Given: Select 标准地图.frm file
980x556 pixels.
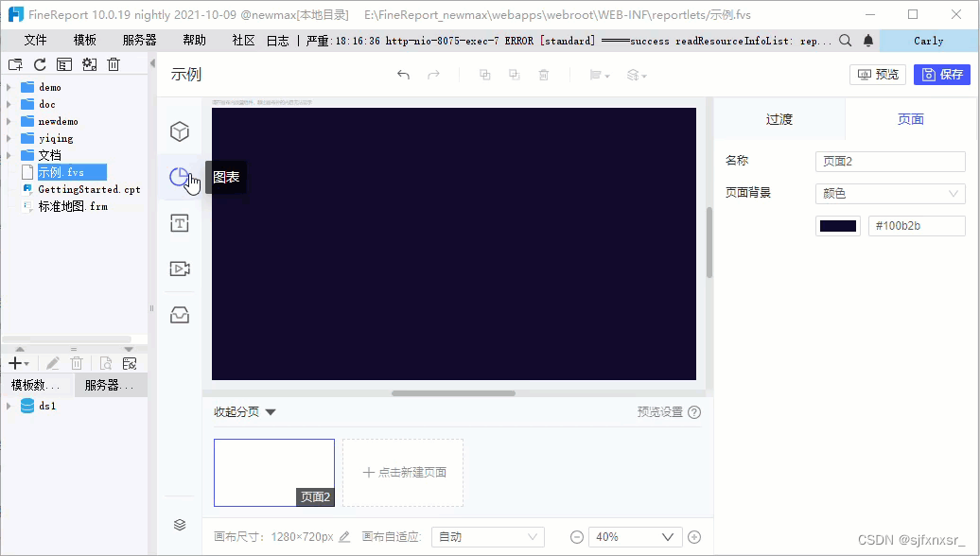Looking at the screenshot, I should pyautogui.click(x=73, y=206).
